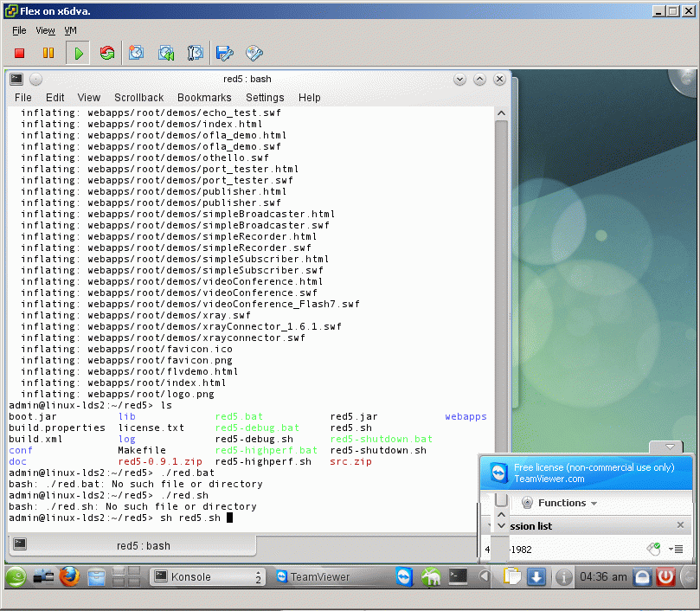The height and width of the screenshot is (611, 700).
Task: Click red5-0.9.1.zip in terminal listing
Action: (160, 461)
